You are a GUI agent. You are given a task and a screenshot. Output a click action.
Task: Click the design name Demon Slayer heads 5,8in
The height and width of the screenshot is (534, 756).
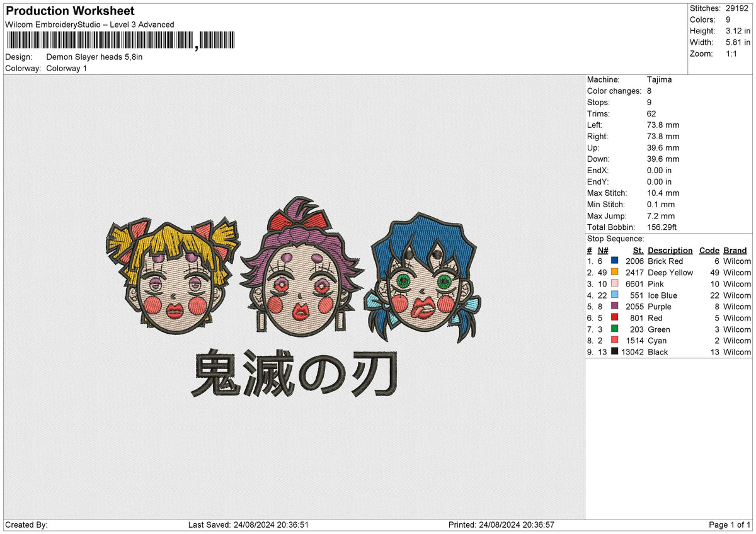click(94, 57)
